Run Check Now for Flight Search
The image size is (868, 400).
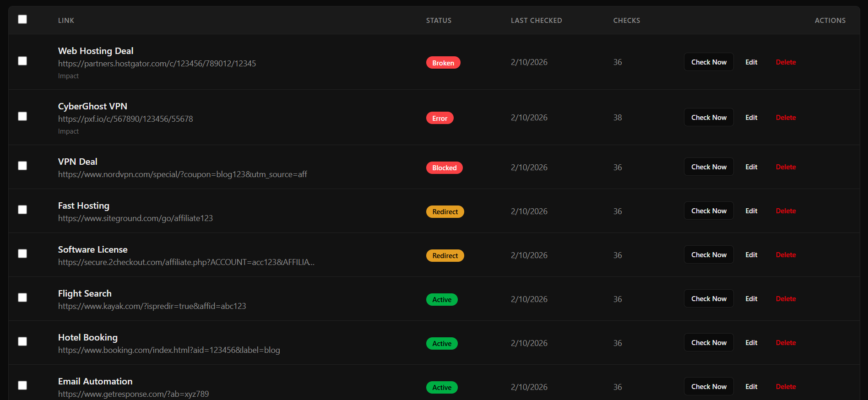(709, 299)
